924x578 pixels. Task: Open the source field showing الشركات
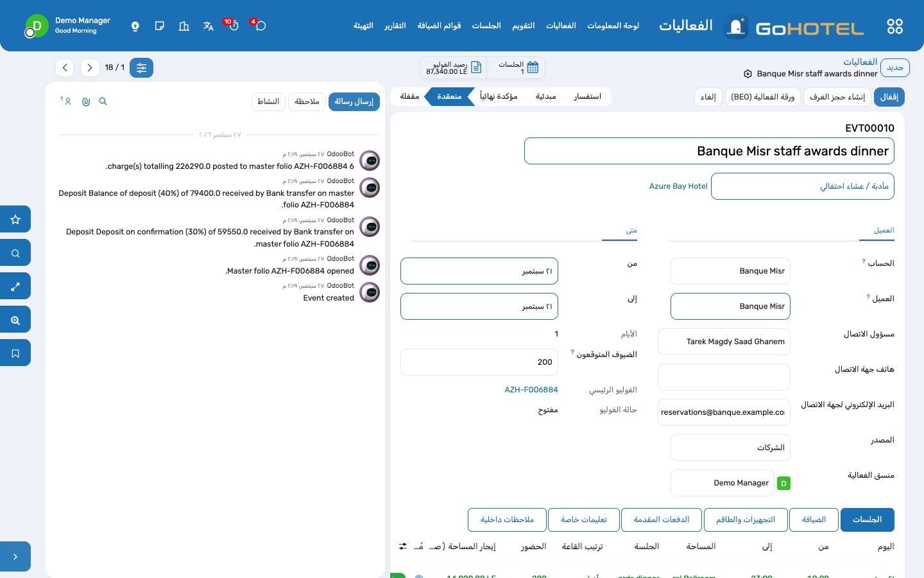(x=730, y=448)
